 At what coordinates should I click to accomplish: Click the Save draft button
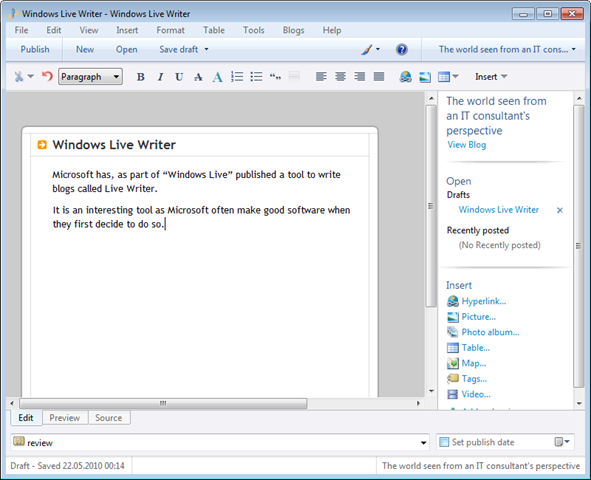tap(179, 49)
